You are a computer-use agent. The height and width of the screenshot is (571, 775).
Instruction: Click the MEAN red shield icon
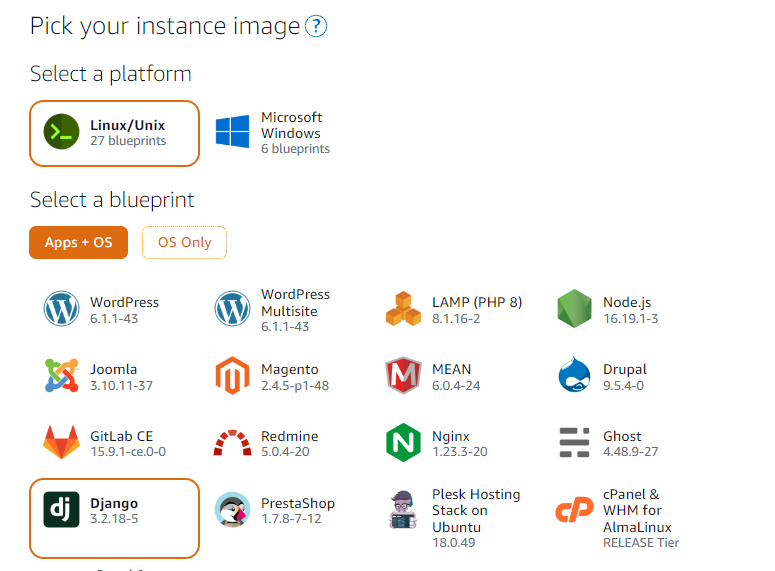point(403,376)
